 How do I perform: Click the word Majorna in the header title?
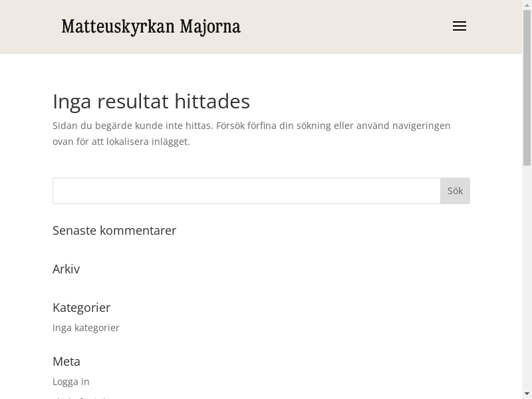pos(210,27)
